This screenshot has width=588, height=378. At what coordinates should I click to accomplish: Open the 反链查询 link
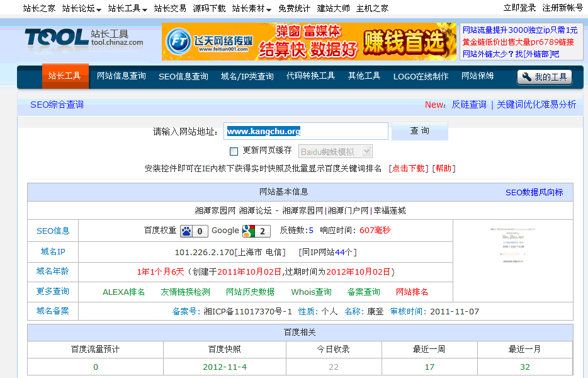[x=469, y=105]
